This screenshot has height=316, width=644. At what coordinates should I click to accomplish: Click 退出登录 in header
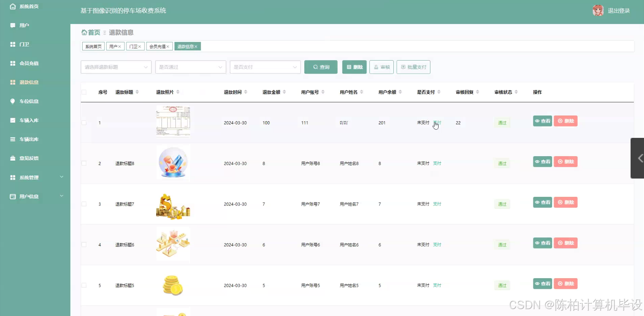click(x=619, y=11)
